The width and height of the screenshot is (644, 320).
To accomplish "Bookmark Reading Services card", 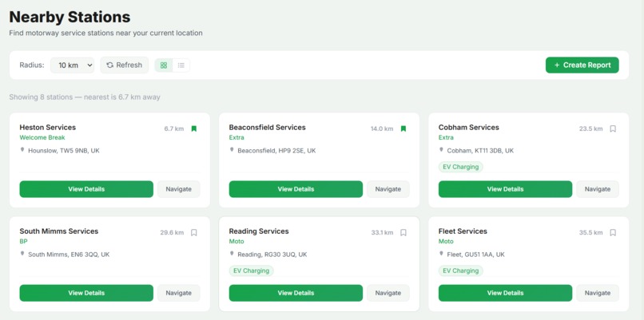I will (x=403, y=232).
